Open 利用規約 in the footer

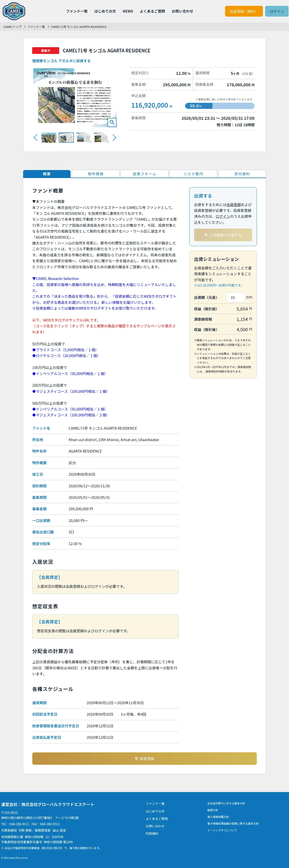[152, 833]
